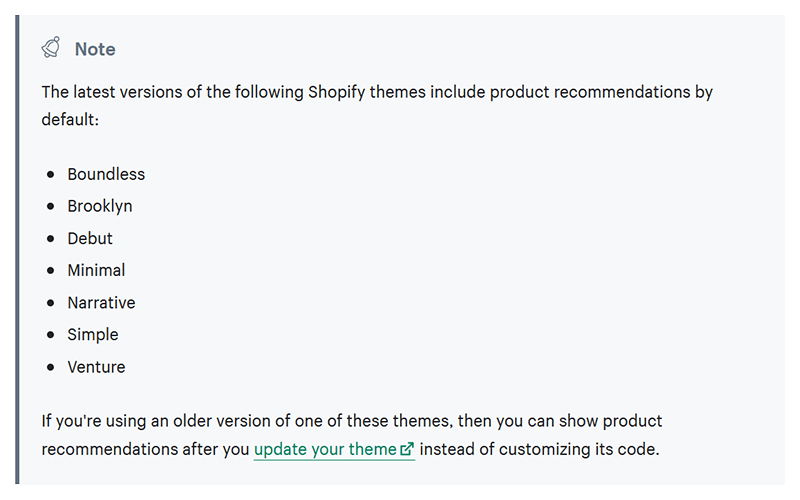Click the closing paragraph about older theme versions
Image resolution: width=800 pixels, height=500 pixels.
[x=352, y=422]
